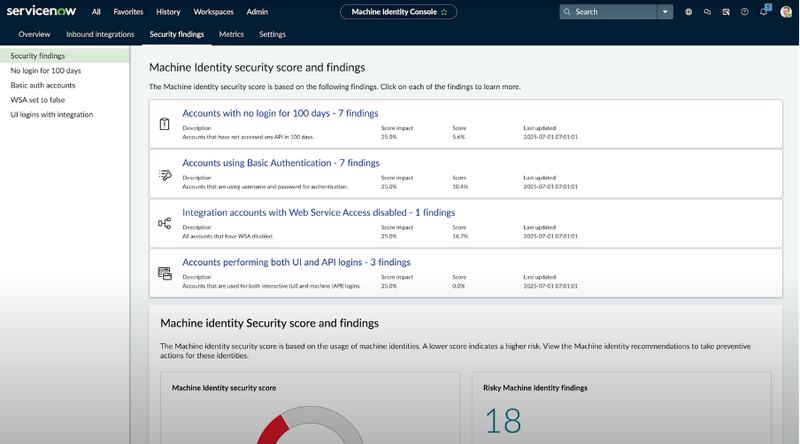The image size is (800, 444).
Task: Switch to the Inbound integrations tab
Action: point(100,34)
